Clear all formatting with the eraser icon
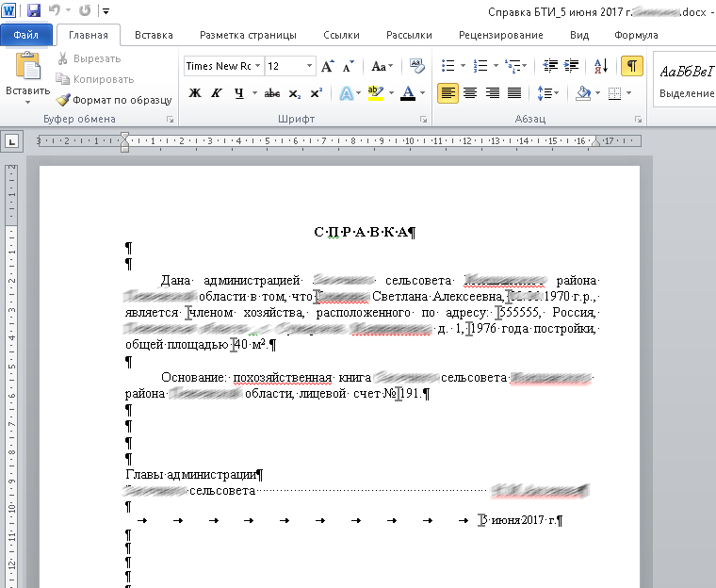The width and height of the screenshot is (716, 588). pos(416,66)
